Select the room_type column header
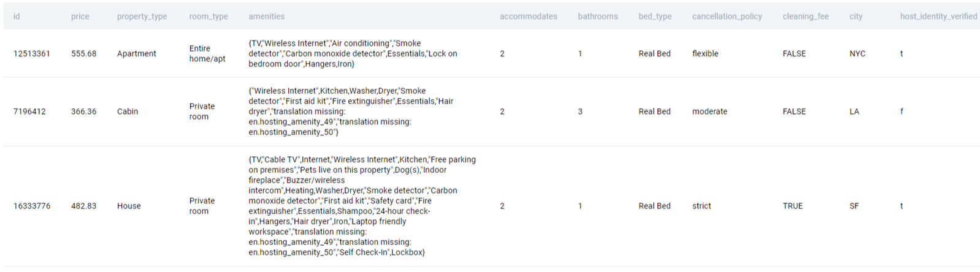The image size is (980, 272). point(209,17)
